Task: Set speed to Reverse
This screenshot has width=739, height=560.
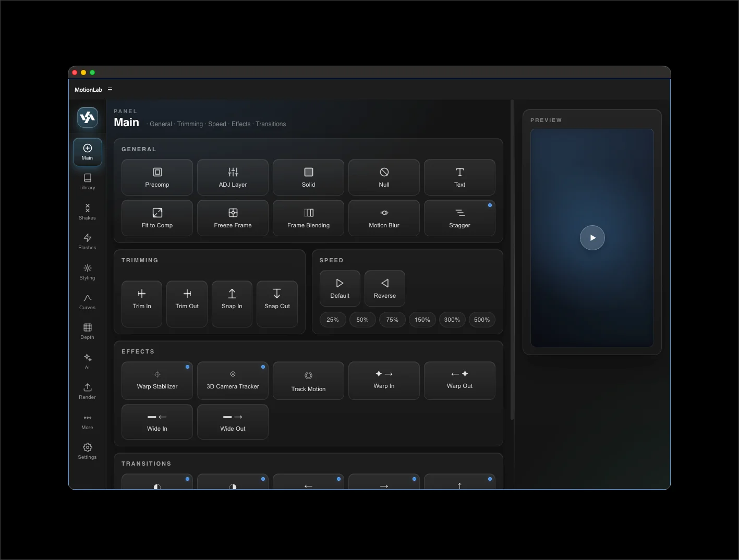Action: coord(385,288)
